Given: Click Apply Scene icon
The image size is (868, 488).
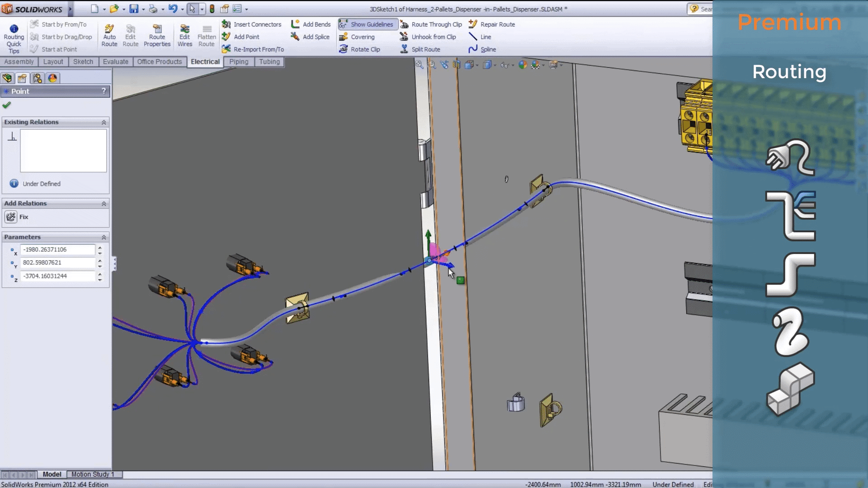Looking at the screenshot, I should pos(536,65).
